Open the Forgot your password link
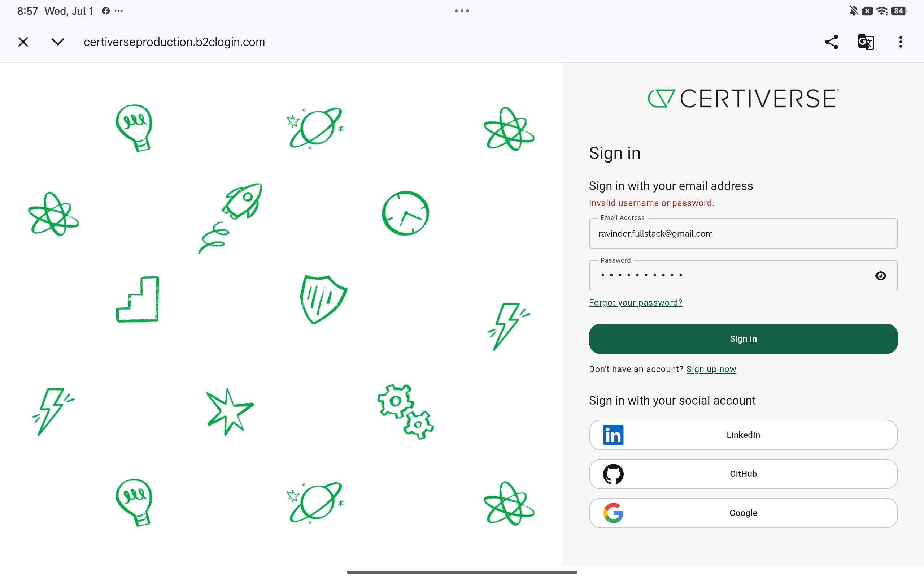 [x=635, y=303]
